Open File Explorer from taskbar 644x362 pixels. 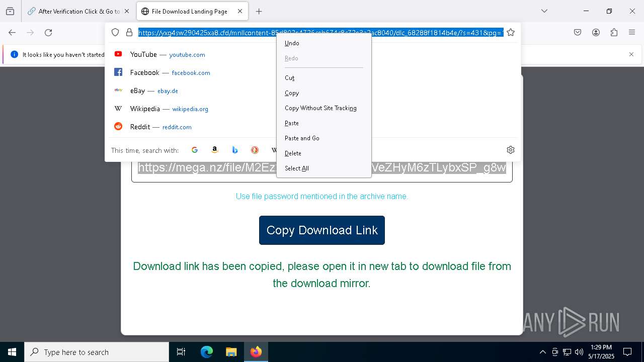pyautogui.click(x=231, y=352)
